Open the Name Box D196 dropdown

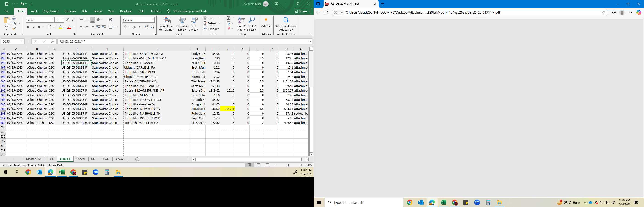[x=22, y=41]
